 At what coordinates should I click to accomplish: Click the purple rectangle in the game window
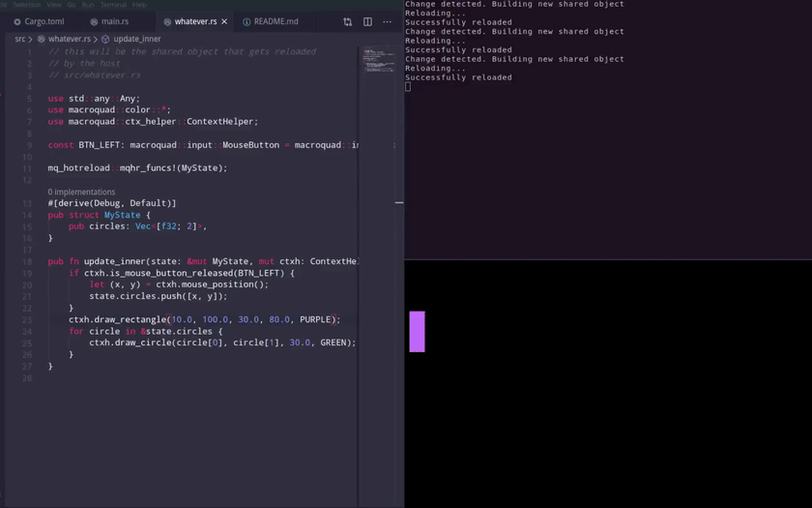pos(417,332)
